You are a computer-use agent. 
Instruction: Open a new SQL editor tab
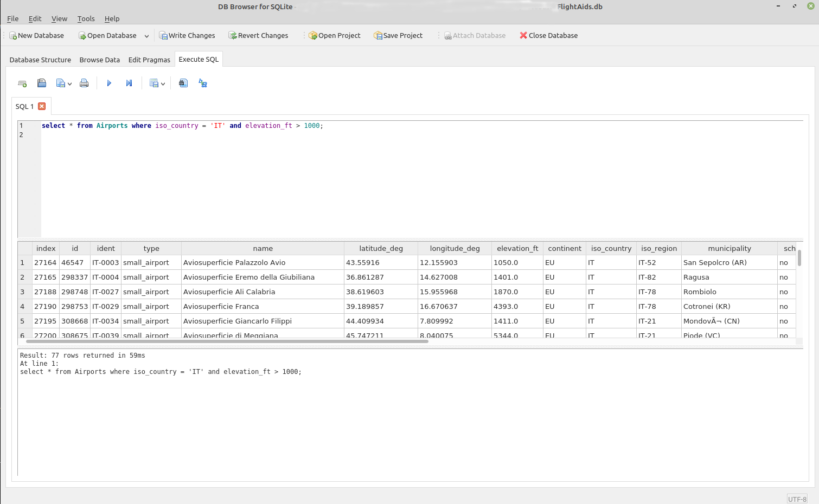coord(22,83)
